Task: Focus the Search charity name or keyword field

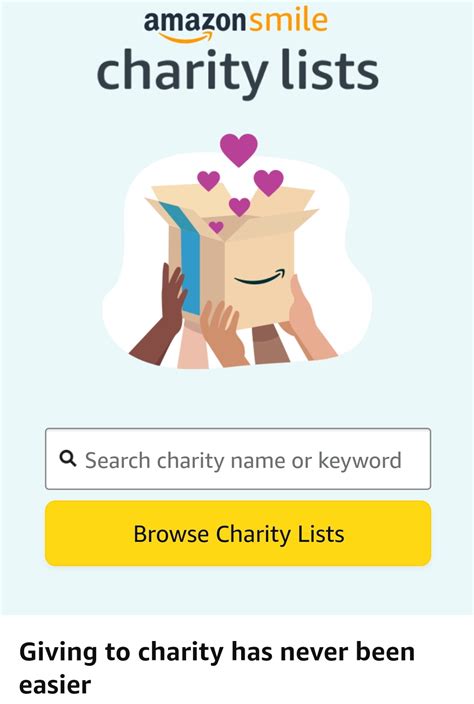Action: click(238, 459)
